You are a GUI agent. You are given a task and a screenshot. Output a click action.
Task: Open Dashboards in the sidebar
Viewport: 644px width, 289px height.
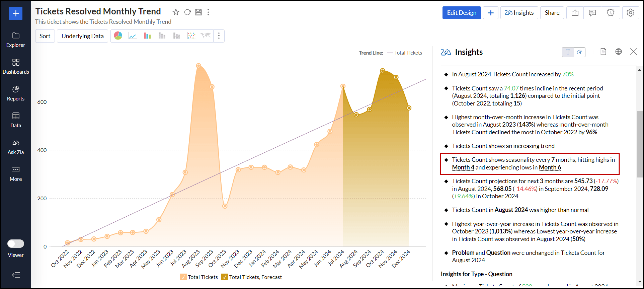coord(16,66)
